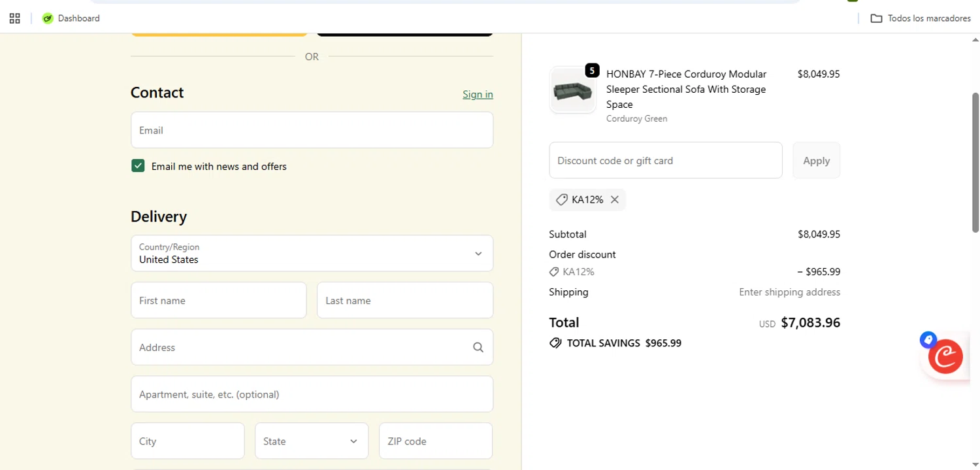Click the blue tag badge on chat widget

pyautogui.click(x=928, y=340)
